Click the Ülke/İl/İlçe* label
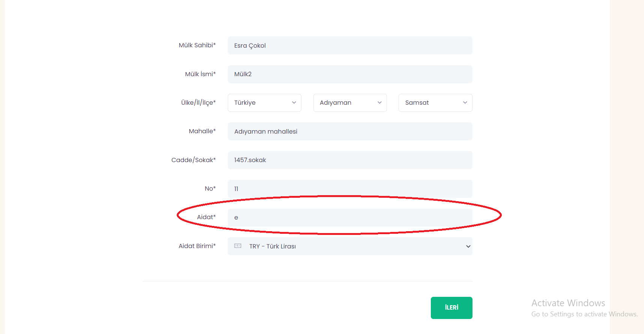Image resolution: width=644 pixels, height=334 pixels. (198, 103)
